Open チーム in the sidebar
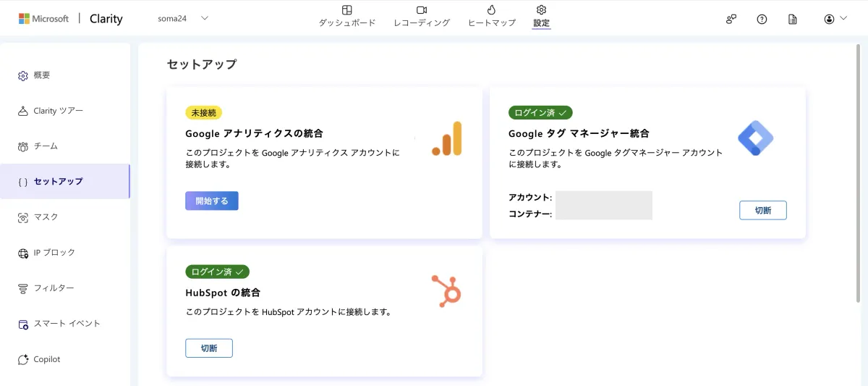The width and height of the screenshot is (868, 386). pos(65,146)
